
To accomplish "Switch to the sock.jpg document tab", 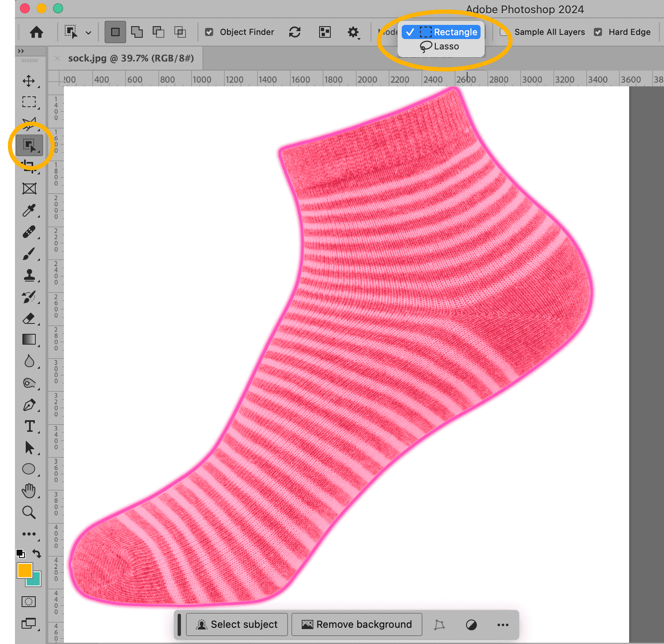I will pos(131,58).
